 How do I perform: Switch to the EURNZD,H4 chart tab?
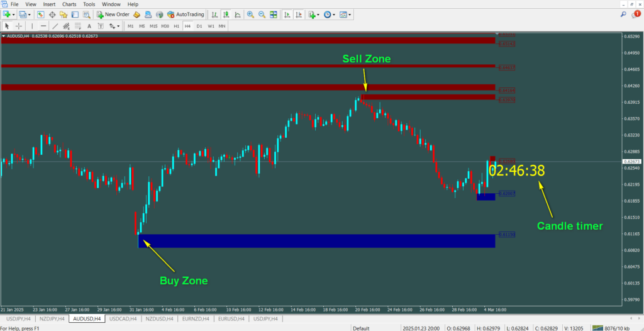pos(196,318)
